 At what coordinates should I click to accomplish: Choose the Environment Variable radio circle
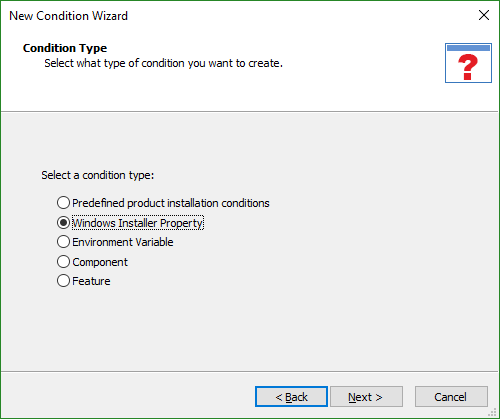pyautogui.click(x=63, y=242)
